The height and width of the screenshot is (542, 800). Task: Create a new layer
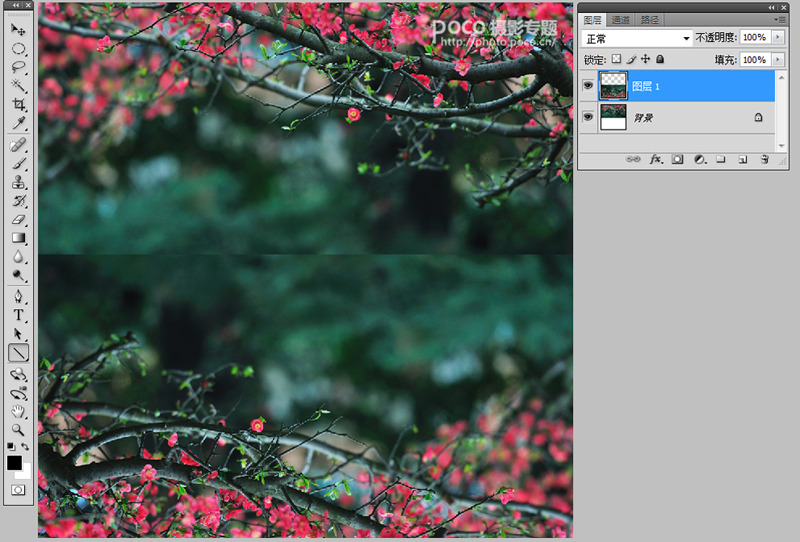point(743,159)
